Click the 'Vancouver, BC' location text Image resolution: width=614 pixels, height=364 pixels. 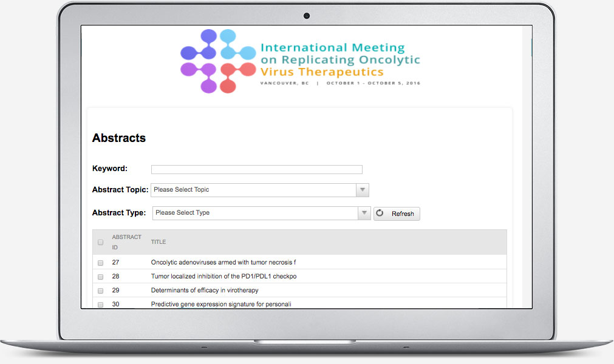tap(285, 83)
